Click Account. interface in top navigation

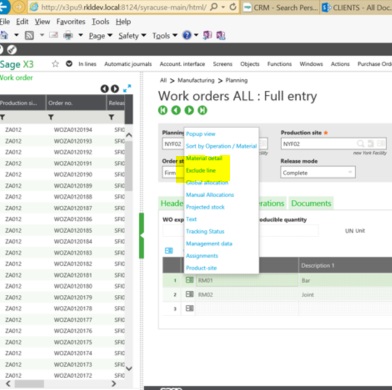[182, 64]
